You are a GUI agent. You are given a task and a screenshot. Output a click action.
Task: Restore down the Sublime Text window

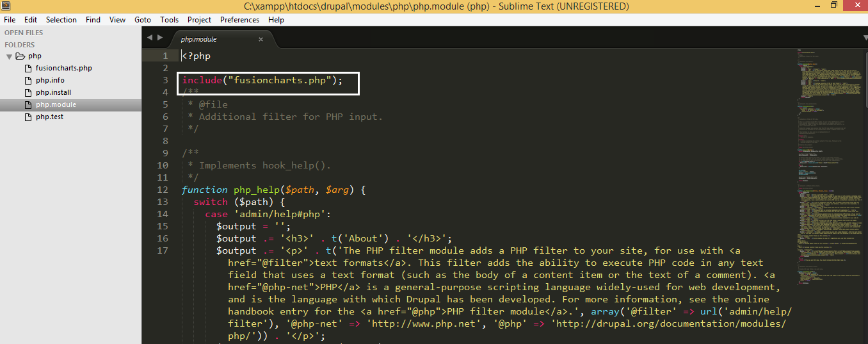pos(833,6)
